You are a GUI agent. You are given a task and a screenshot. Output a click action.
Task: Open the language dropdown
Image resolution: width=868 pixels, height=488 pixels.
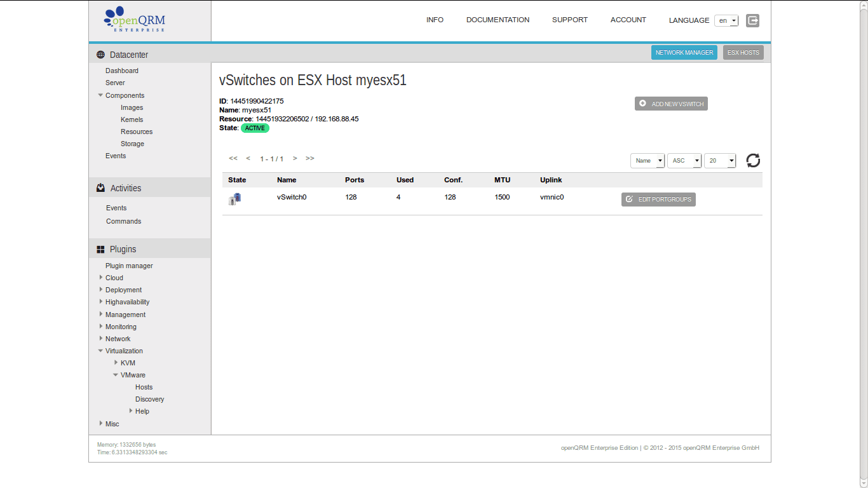coord(726,20)
